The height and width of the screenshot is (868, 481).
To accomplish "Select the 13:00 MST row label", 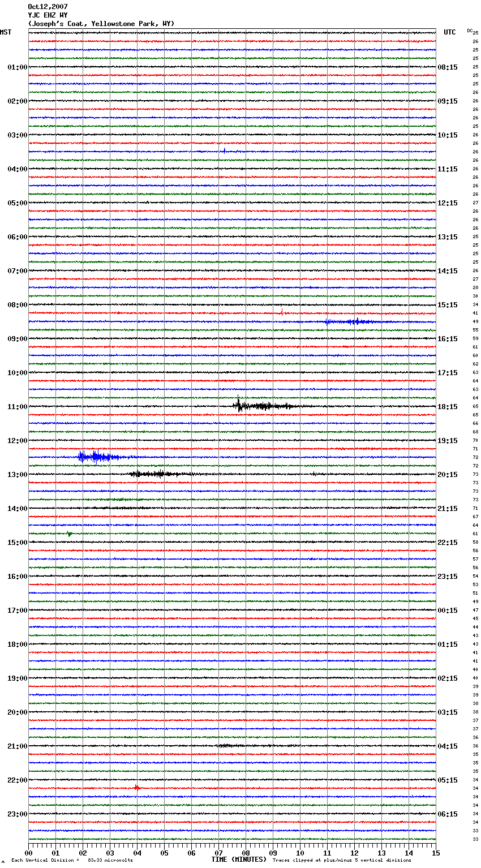I will [x=18, y=475].
